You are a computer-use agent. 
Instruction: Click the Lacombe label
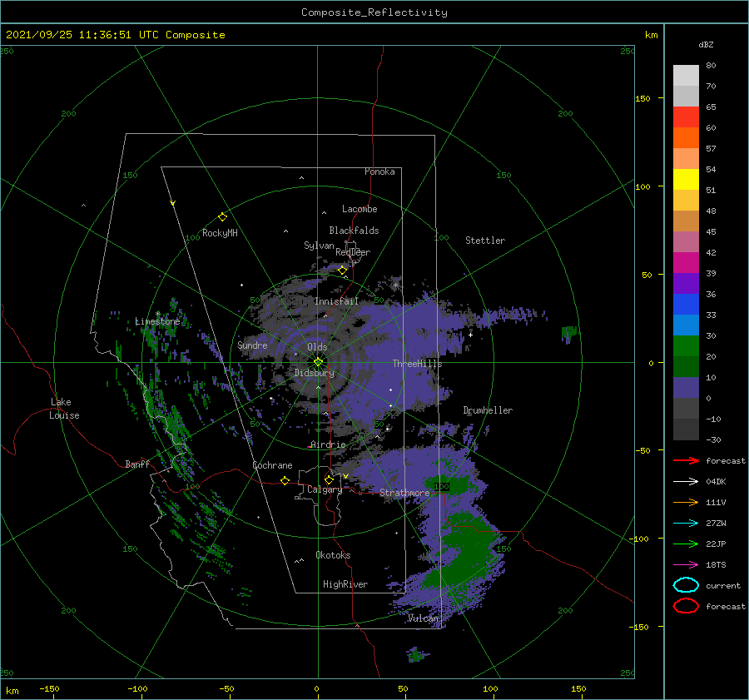click(360, 209)
